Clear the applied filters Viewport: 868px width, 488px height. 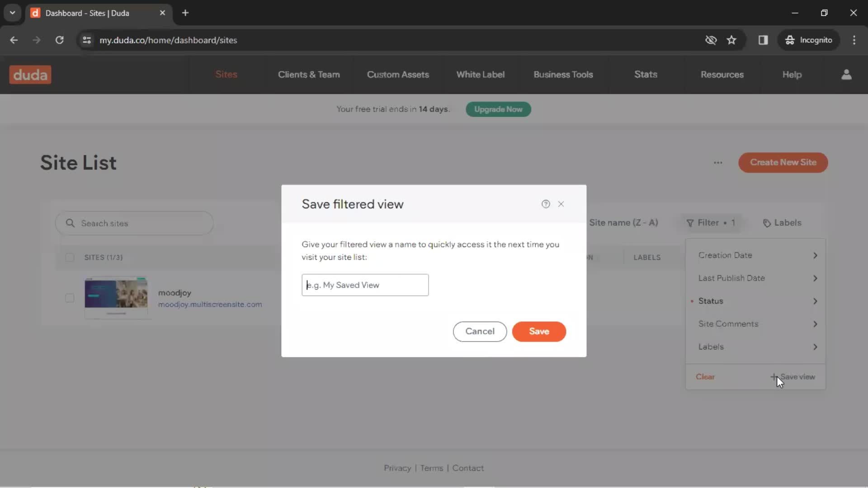[705, 377]
